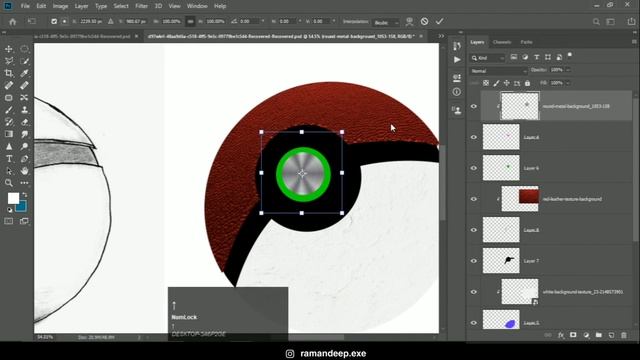Open the Select menu
This screenshot has height=360, width=640.
pyautogui.click(x=121, y=6)
